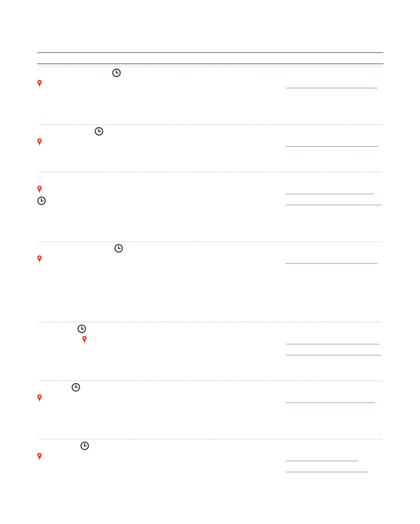Click the clock icon in the sixth entry

coord(75,387)
